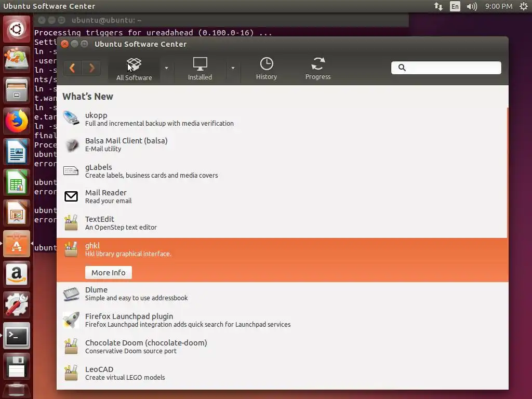
Task: Click the 9:00 PM clock
Action: tap(498, 6)
